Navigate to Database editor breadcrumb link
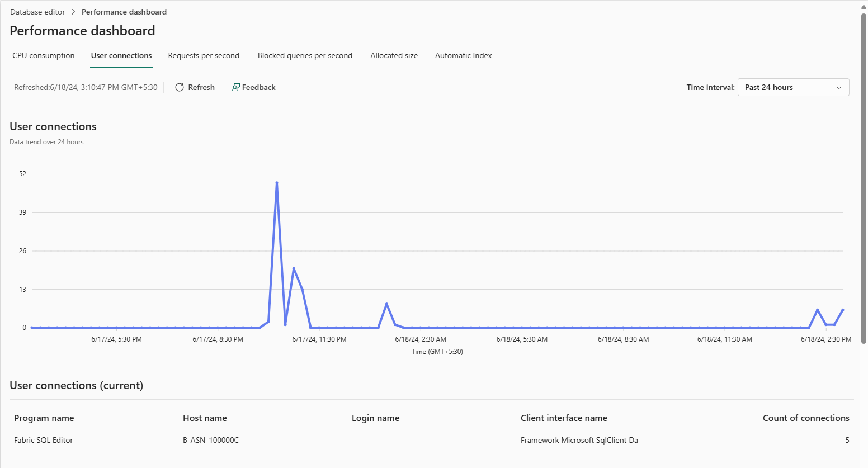Viewport: 868px width, 468px height. tap(37, 12)
